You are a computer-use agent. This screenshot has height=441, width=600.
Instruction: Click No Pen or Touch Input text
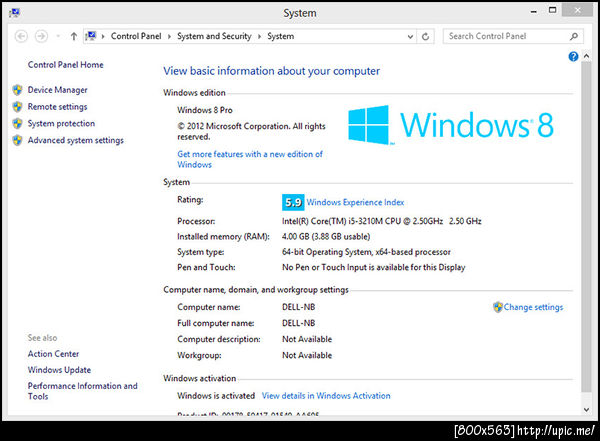click(373, 267)
